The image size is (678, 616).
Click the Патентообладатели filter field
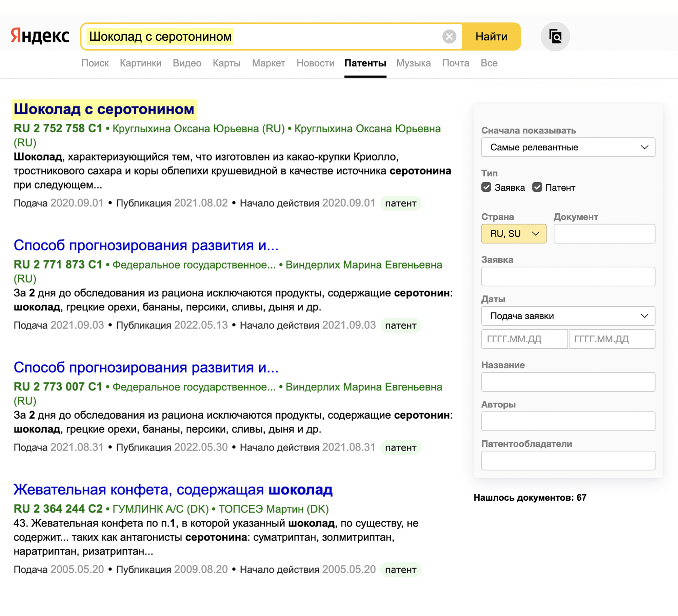pyautogui.click(x=568, y=461)
